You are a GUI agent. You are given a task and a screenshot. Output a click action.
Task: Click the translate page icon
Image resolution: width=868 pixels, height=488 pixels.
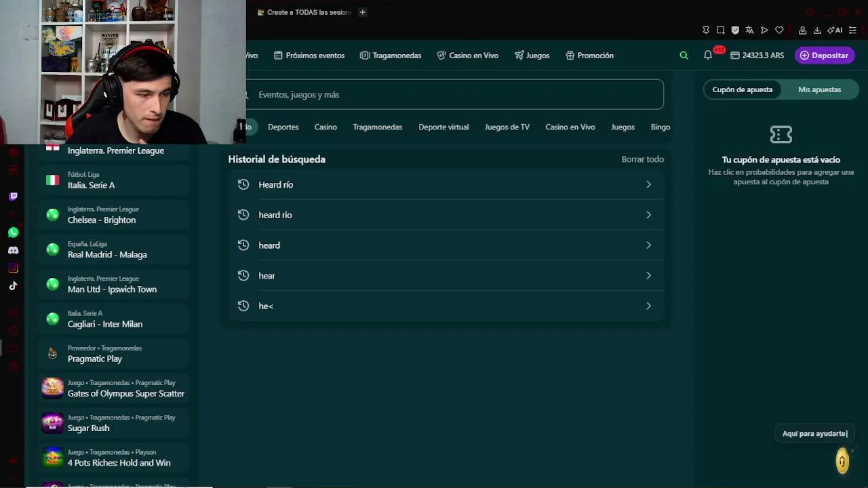coord(749,30)
